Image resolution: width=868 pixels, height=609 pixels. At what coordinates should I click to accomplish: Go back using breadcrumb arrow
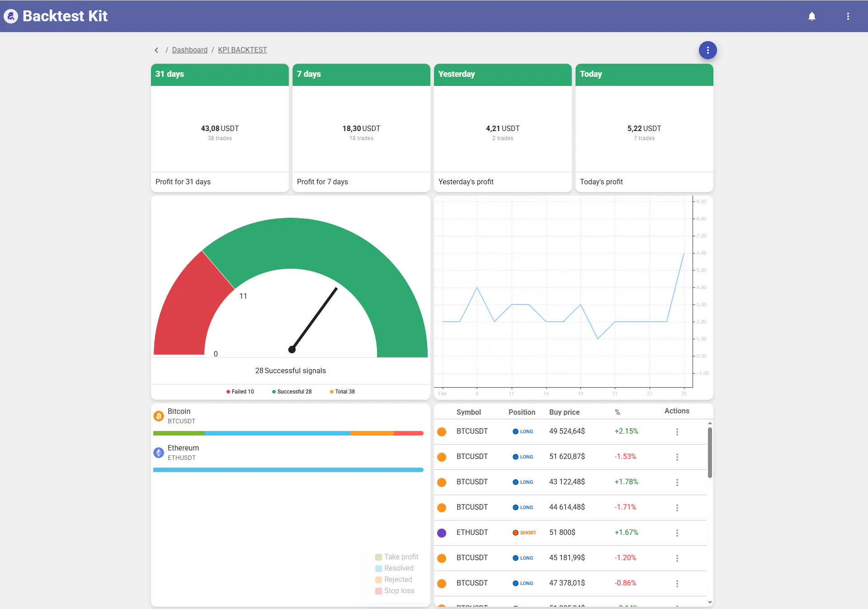click(x=156, y=50)
